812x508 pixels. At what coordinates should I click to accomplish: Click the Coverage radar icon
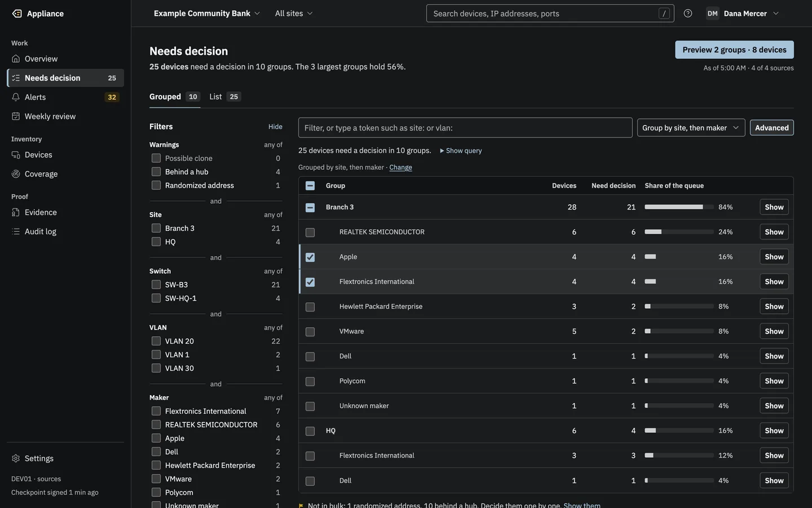tap(16, 174)
